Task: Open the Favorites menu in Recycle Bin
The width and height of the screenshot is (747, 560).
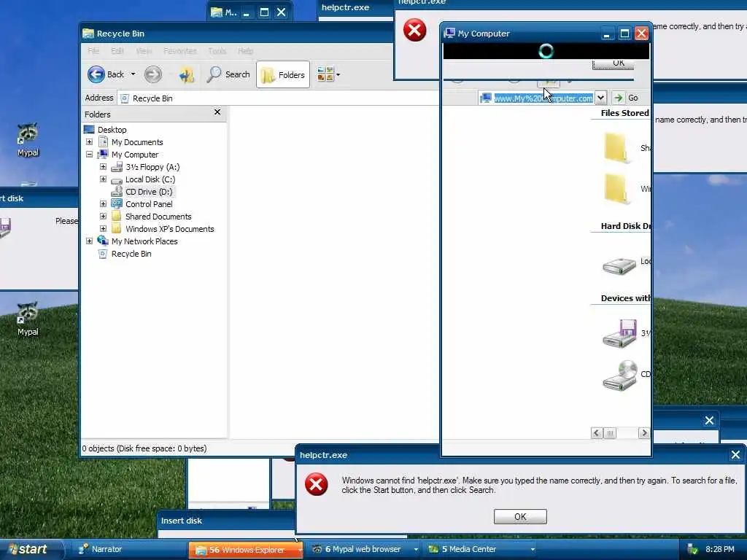Action: (180, 51)
